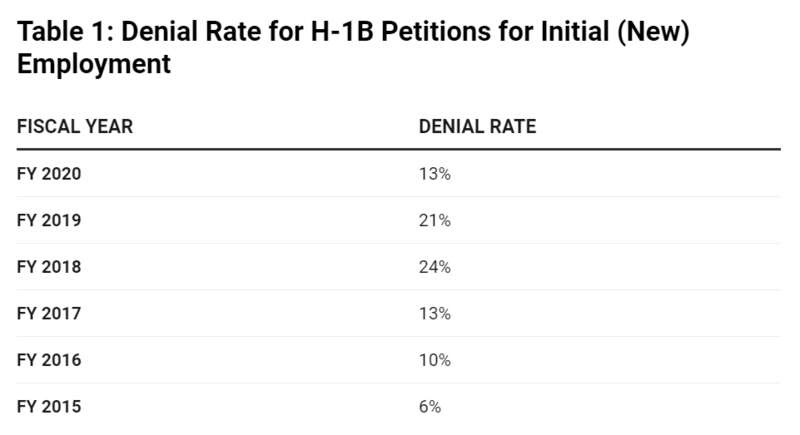The height and width of the screenshot is (435, 800).
Task: Click the FY 2016 row label
Action: point(49,360)
